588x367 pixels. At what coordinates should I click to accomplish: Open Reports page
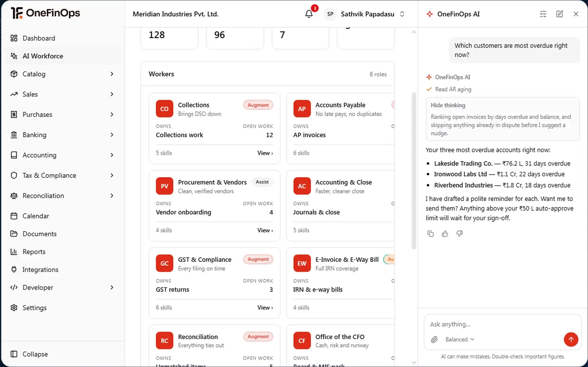[63, 252]
